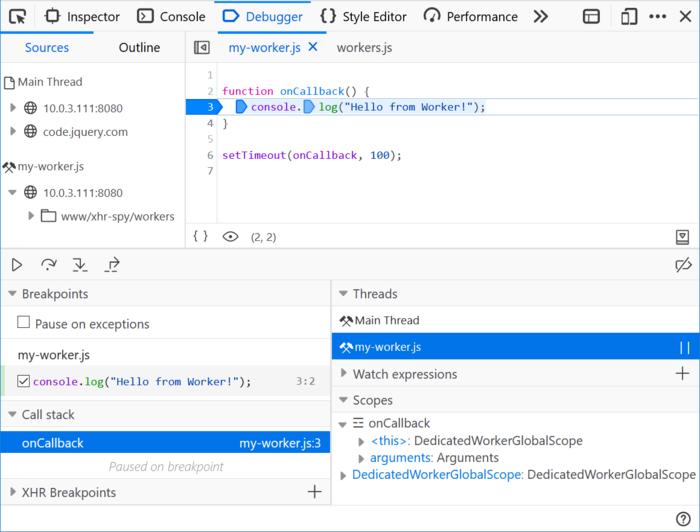This screenshot has width=700, height=532.
Task: Close the my-worker.js tab
Action: click(313, 47)
